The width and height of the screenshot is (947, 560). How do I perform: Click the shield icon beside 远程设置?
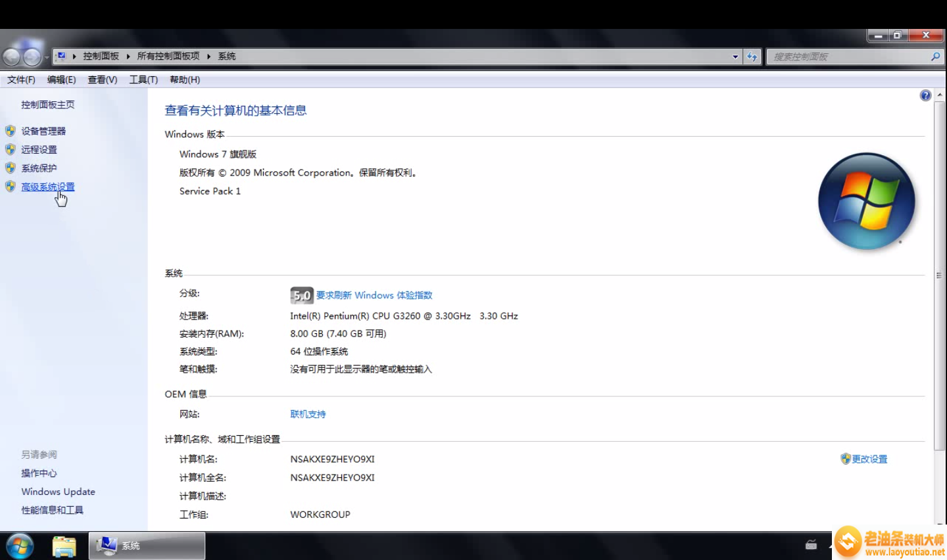click(11, 149)
